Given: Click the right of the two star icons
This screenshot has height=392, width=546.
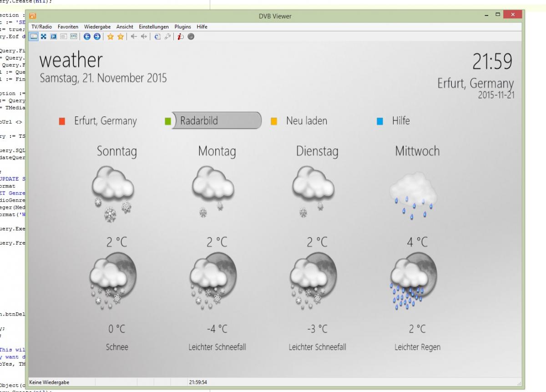Looking at the screenshot, I should [x=120, y=36].
